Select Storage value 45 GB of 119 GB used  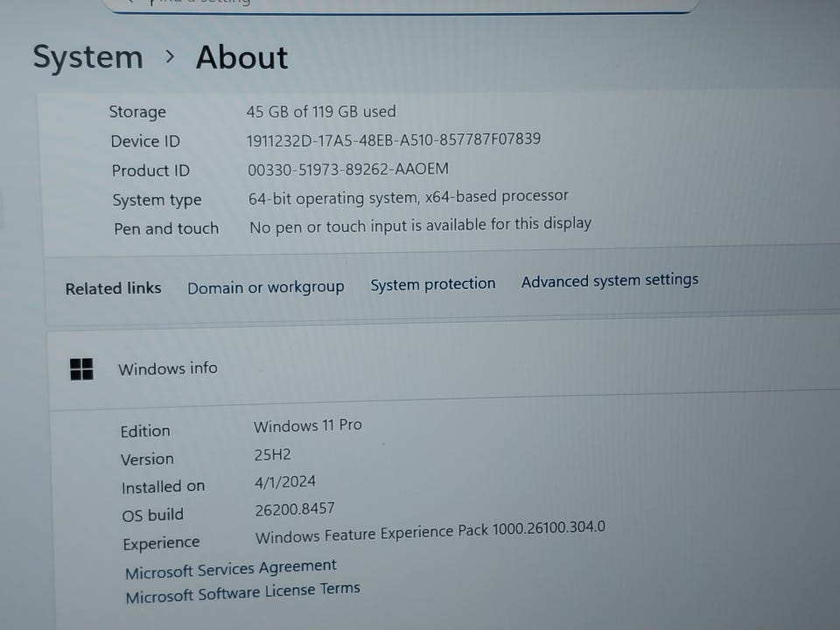pos(321,111)
